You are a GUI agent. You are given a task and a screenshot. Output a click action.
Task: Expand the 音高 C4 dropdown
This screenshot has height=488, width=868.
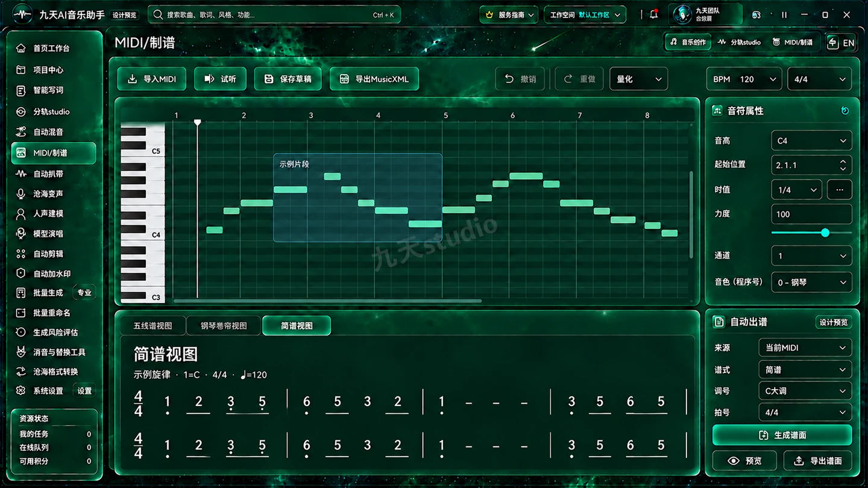click(811, 141)
